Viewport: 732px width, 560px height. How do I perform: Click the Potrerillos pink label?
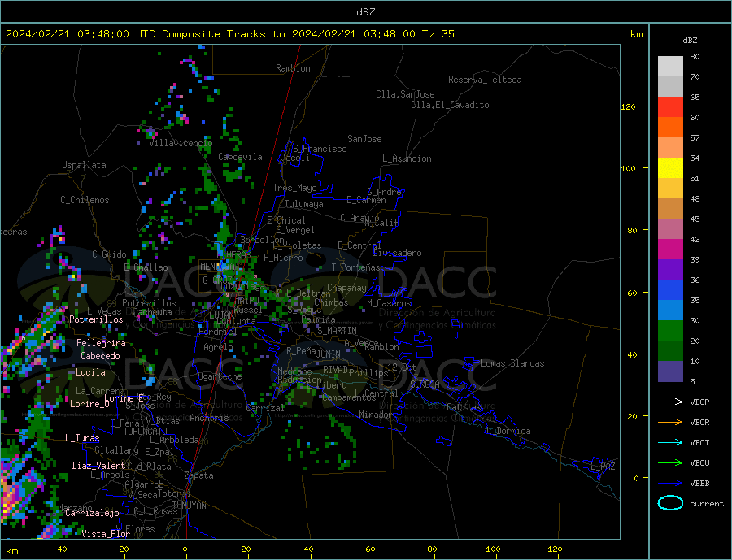coord(96,319)
